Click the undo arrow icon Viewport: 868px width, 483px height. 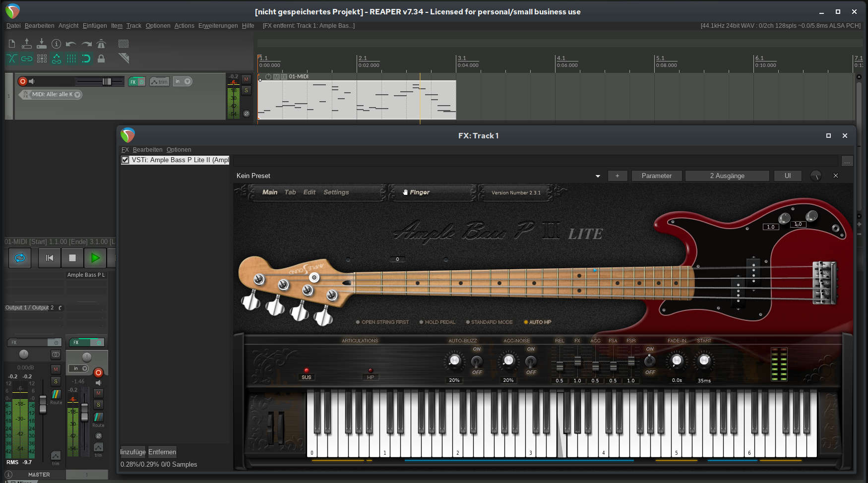pos(71,44)
